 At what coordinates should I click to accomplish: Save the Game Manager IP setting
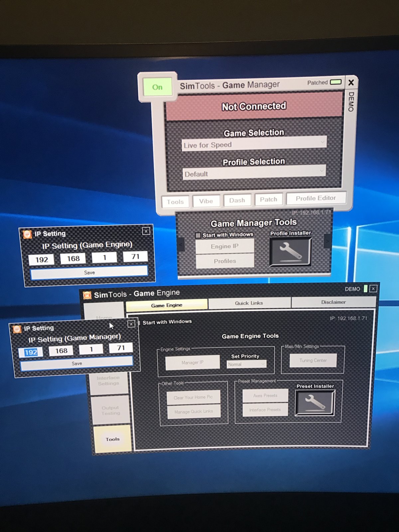pyautogui.click(x=77, y=363)
